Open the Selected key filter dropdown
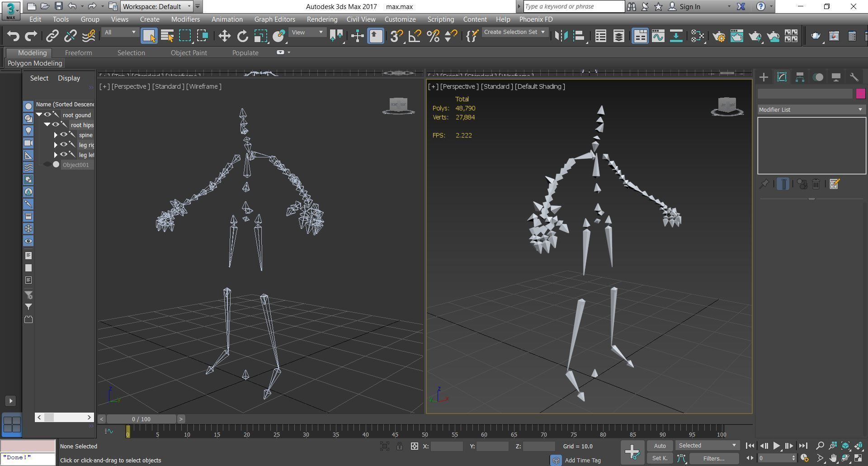Image resolution: width=868 pixels, height=466 pixels. (x=708, y=446)
